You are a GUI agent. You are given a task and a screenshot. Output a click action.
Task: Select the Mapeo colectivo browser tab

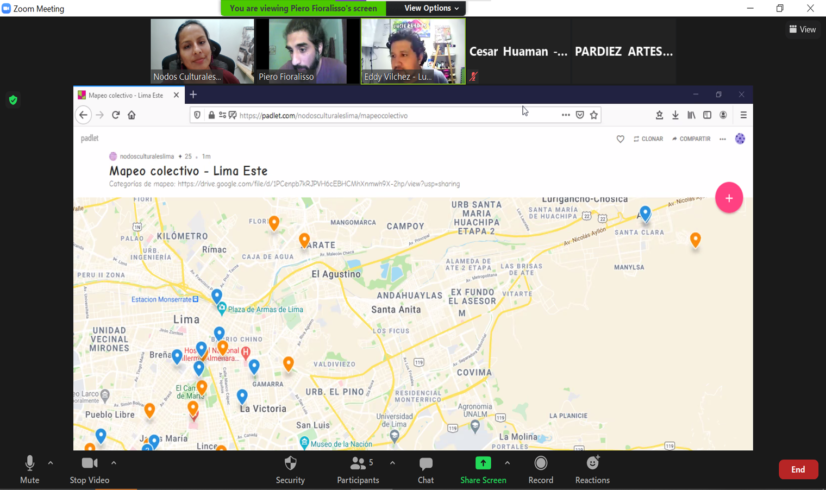pos(125,95)
